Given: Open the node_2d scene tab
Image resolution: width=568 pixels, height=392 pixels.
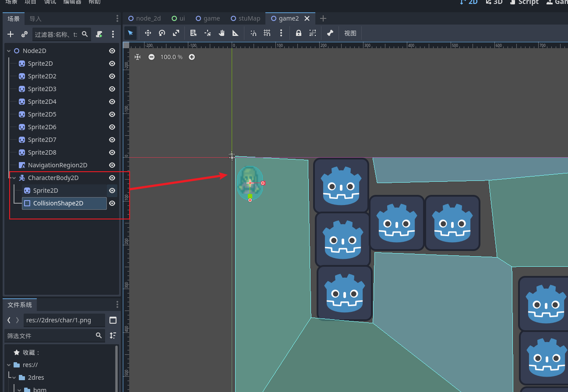Looking at the screenshot, I should pyautogui.click(x=145, y=18).
